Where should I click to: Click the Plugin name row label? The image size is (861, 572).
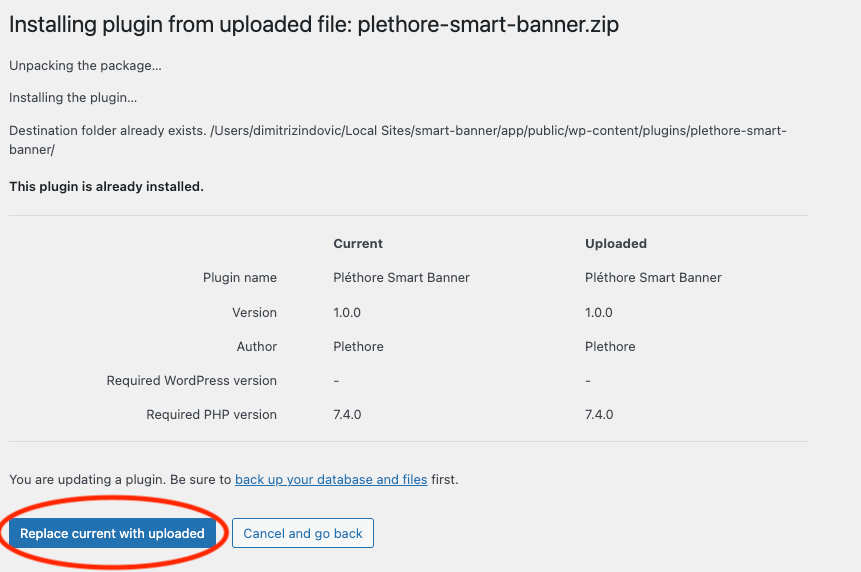pyautogui.click(x=240, y=278)
